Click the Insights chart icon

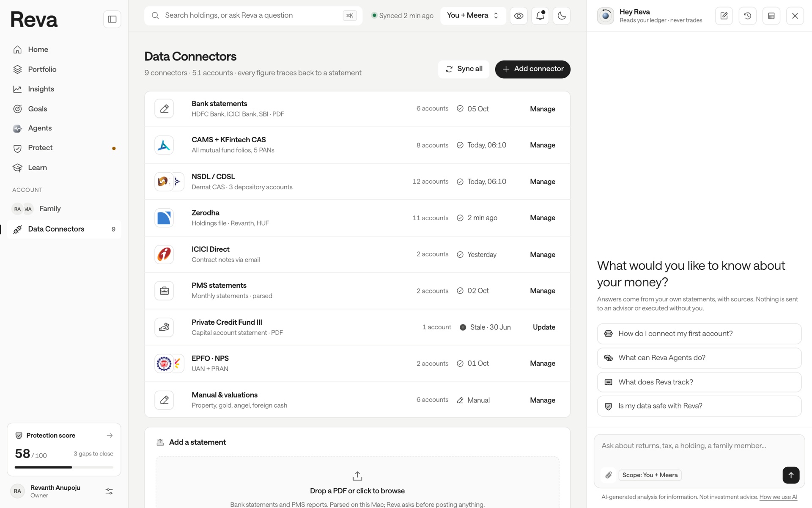(x=17, y=89)
